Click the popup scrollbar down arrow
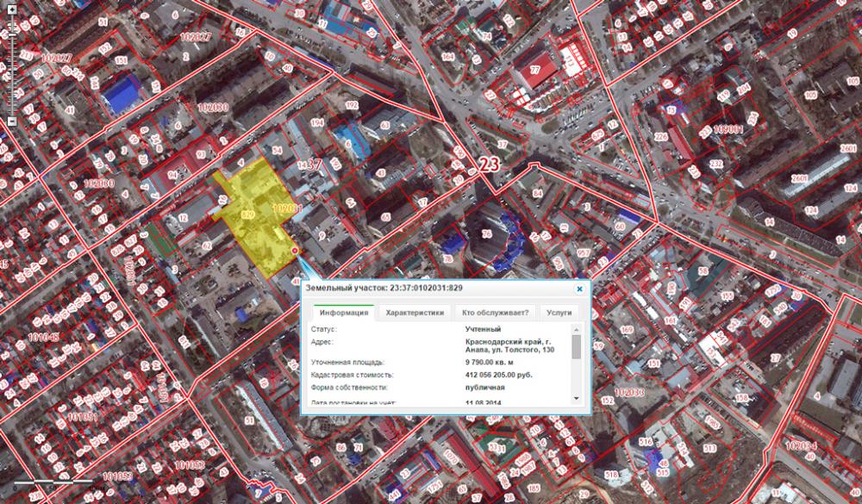This screenshot has width=862, height=504. pyautogui.click(x=576, y=398)
